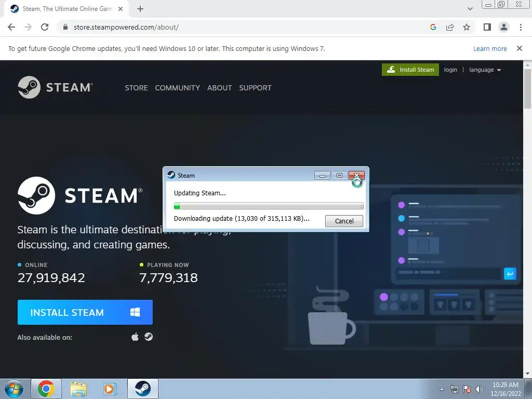Screen dimensions: 532x399
Task: Open a new Chrome tab
Action: click(x=140, y=9)
